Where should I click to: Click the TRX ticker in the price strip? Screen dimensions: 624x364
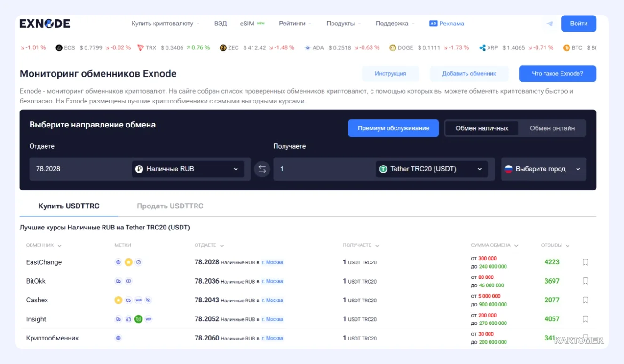click(x=174, y=48)
